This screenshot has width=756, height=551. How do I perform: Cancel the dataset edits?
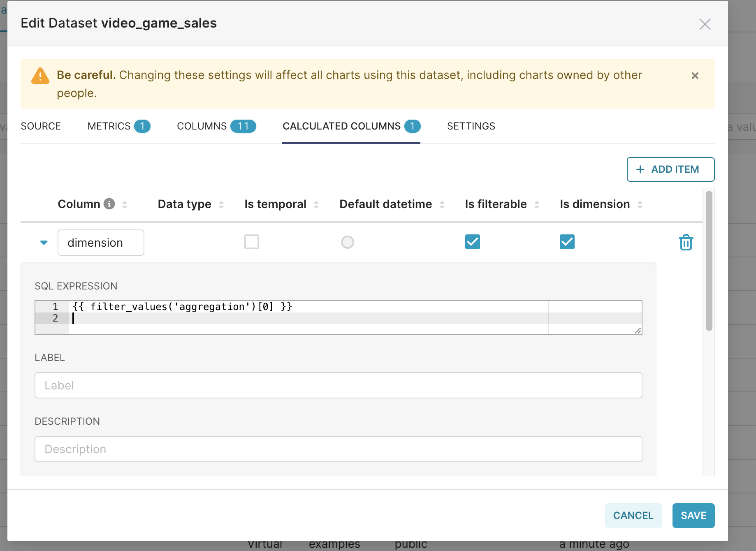click(633, 516)
